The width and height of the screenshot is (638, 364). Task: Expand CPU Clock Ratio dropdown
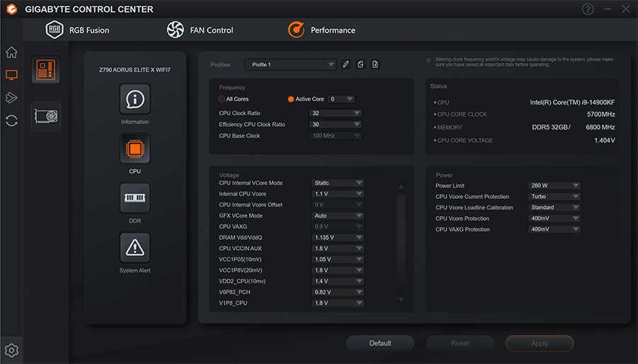pos(336,113)
